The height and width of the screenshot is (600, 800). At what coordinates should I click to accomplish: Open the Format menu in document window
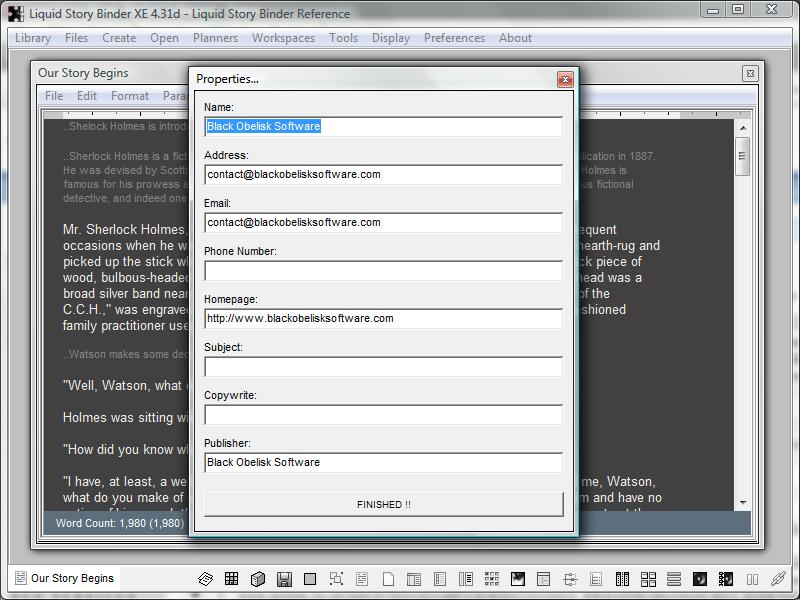point(130,96)
